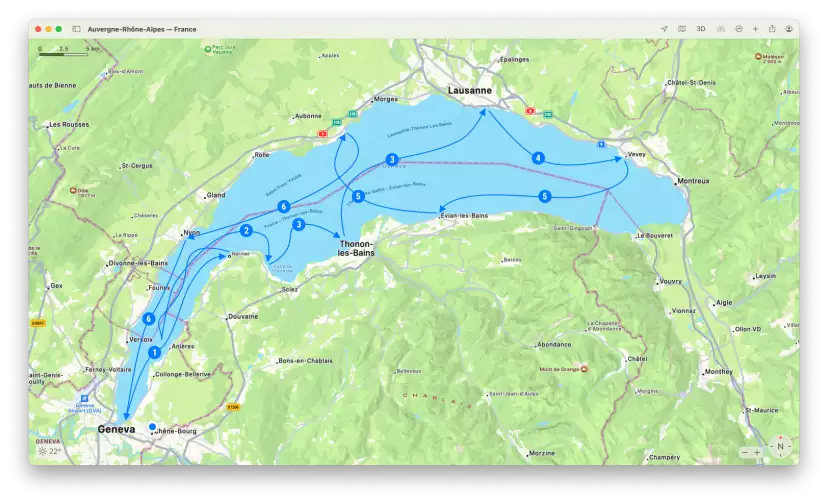Click the map distance scale bar

(x=63, y=54)
